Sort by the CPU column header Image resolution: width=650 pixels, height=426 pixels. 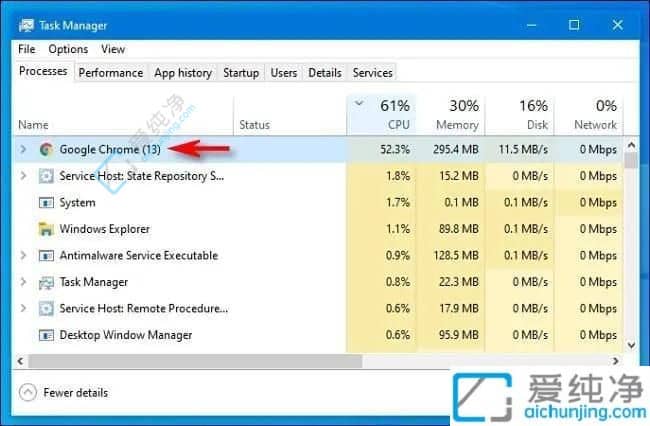[x=381, y=116]
